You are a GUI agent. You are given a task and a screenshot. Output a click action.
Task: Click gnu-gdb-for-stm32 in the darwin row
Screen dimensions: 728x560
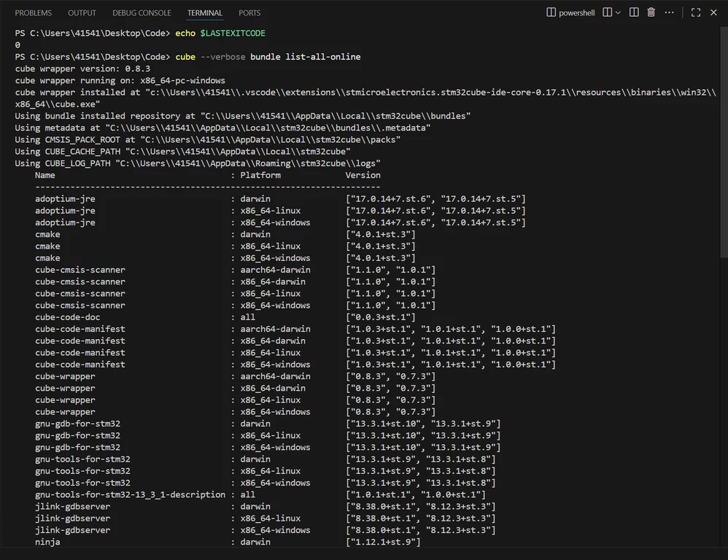coord(77,424)
